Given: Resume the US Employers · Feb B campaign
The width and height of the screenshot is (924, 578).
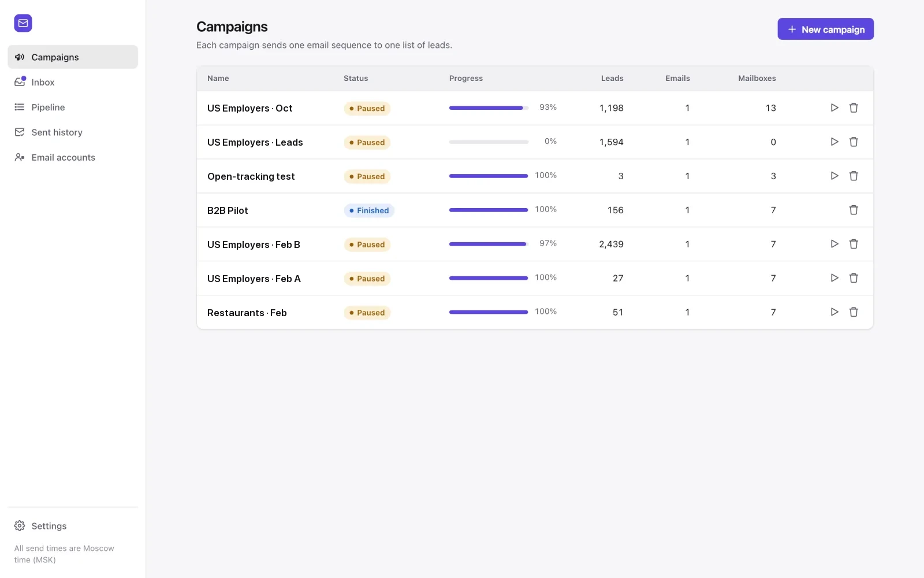Looking at the screenshot, I should click(x=834, y=244).
